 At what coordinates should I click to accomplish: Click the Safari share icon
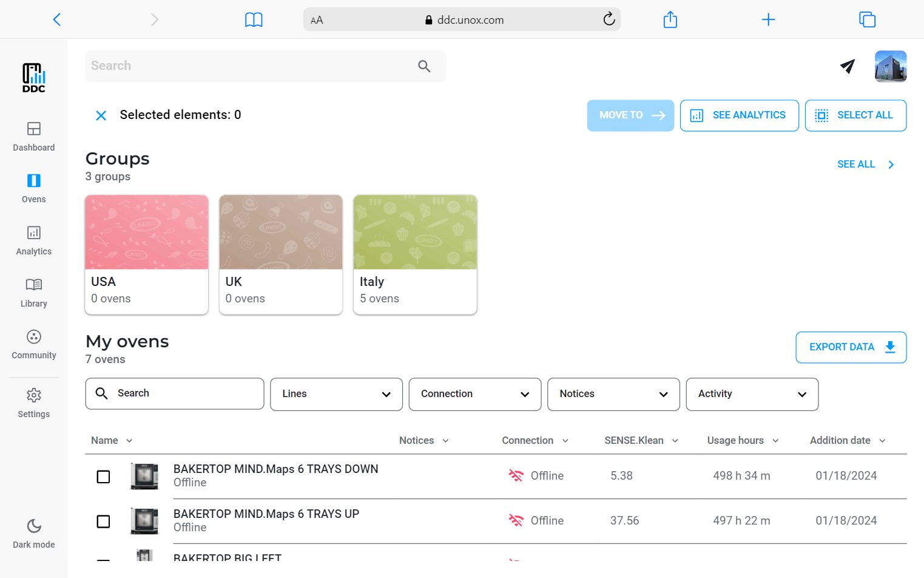pyautogui.click(x=670, y=19)
